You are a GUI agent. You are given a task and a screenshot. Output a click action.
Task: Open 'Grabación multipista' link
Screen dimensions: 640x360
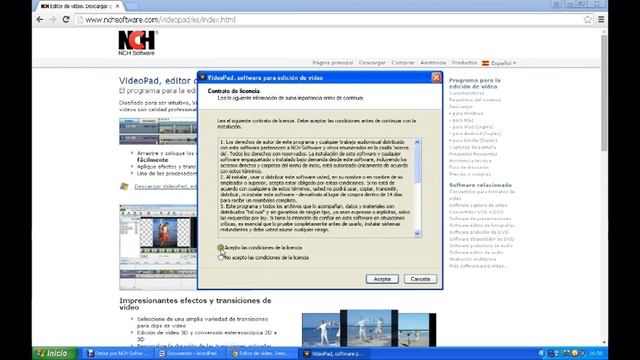(x=473, y=259)
